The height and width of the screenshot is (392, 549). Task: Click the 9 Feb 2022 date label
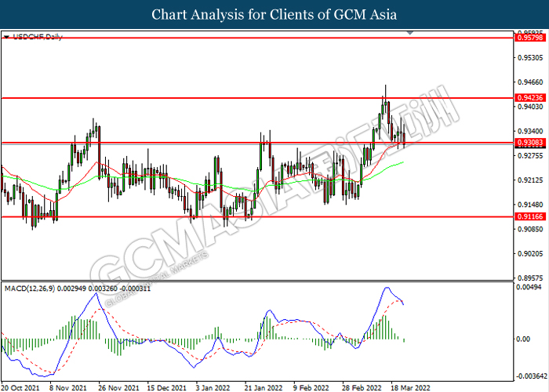coord(311,388)
